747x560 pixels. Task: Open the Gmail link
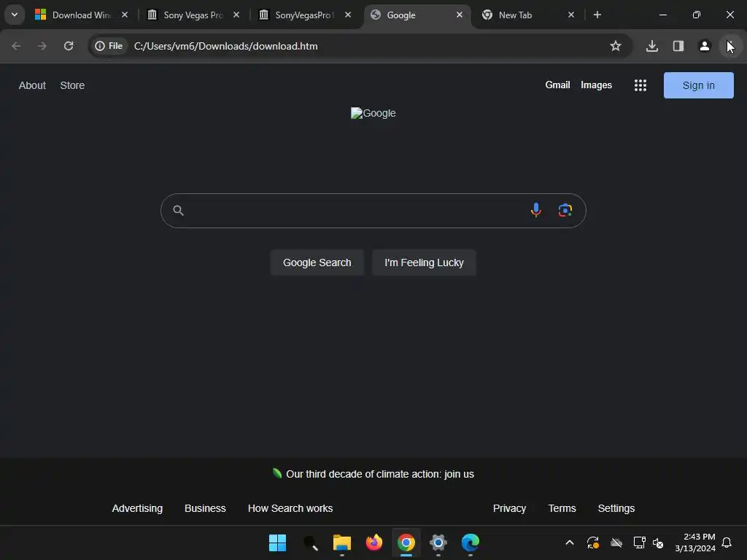click(557, 85)
